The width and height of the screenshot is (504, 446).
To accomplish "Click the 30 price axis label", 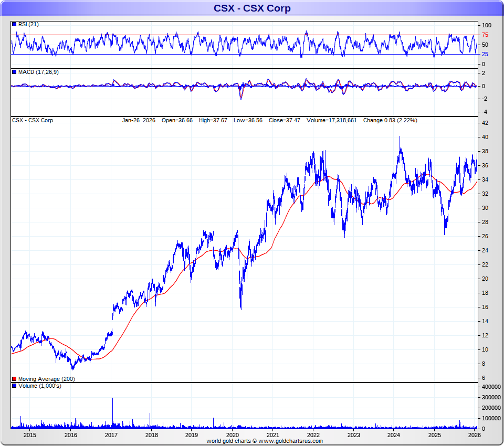I will [x=485, y=208].
